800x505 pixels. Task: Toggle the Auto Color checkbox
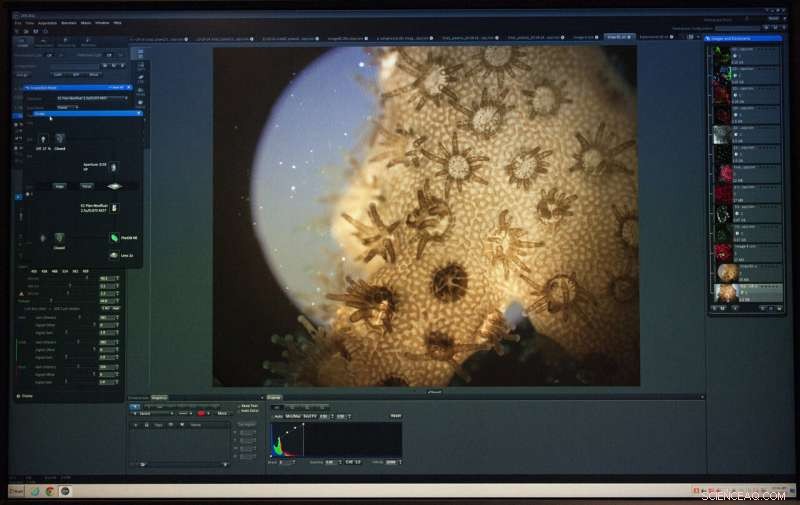(x=238, y=410)
